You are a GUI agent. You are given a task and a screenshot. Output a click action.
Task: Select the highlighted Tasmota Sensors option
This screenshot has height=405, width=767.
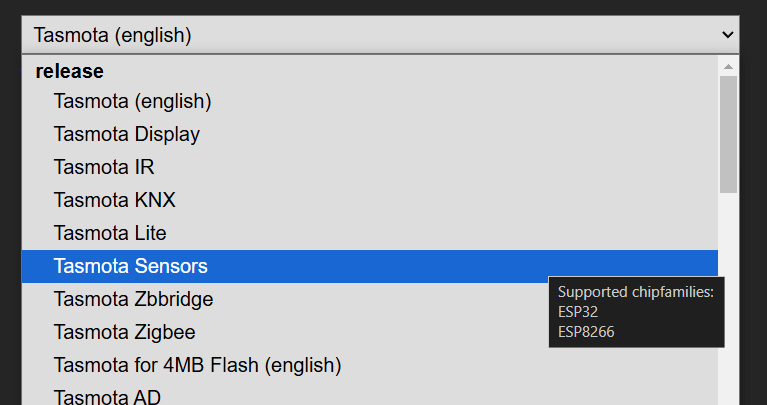131,266
